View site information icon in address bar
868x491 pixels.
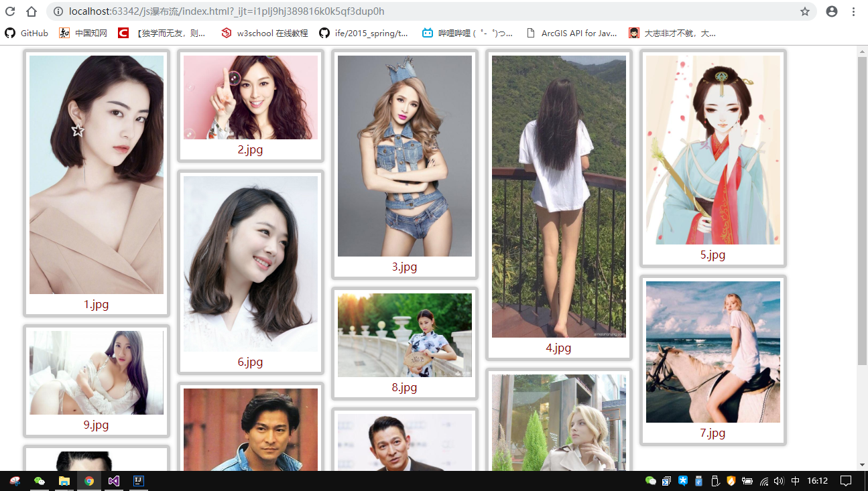(x=58, y=11)
